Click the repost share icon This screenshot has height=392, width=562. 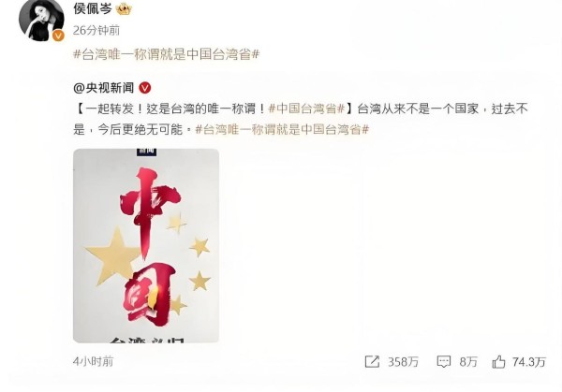372,361
